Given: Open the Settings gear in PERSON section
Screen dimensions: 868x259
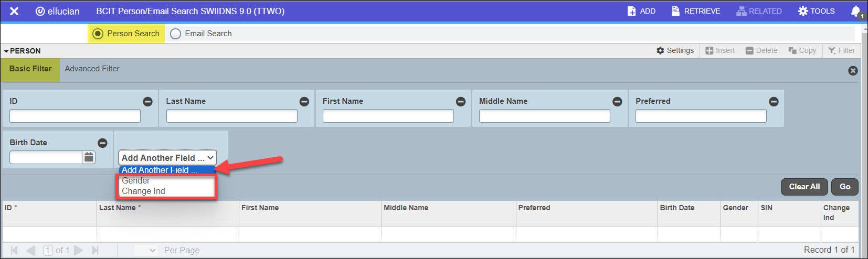Looking at the screenshot, I should point(675,50).
